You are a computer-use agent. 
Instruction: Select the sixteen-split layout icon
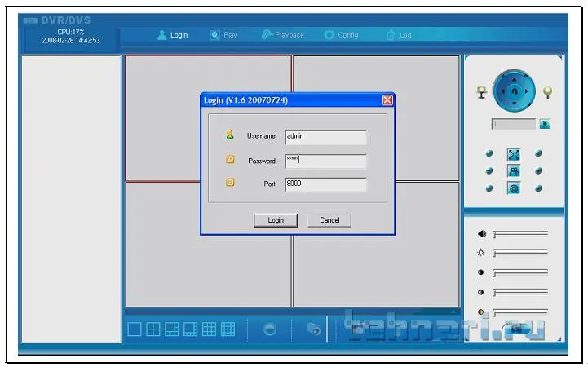228,329
